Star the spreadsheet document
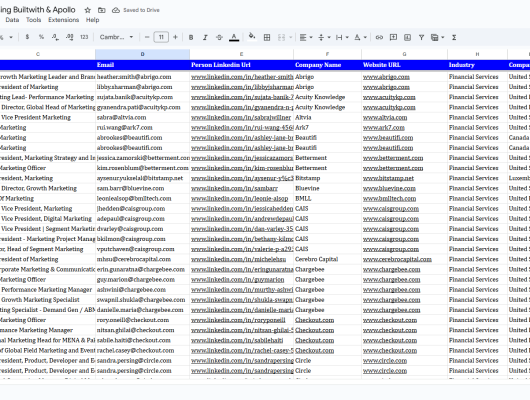Image resolution: width=530 pixels, height=400 pixels. (88, 10)
